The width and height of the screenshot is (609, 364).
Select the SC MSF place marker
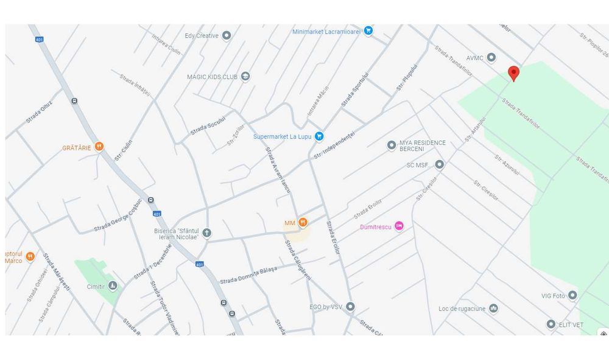tap(439, 164)
